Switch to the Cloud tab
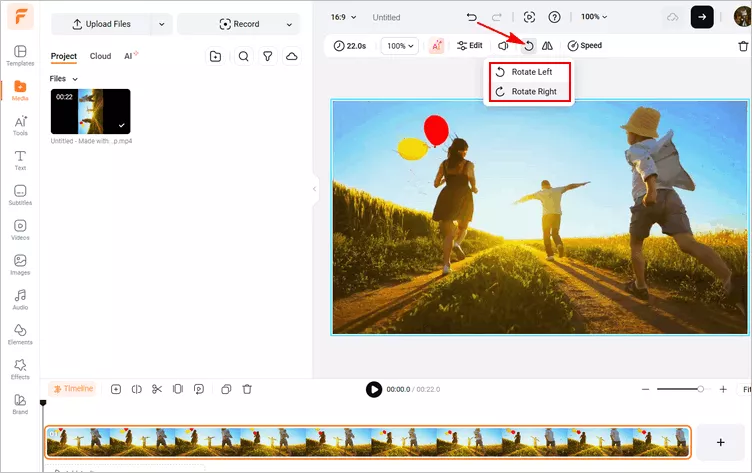752x473 pixels. (x=100, y=57)
